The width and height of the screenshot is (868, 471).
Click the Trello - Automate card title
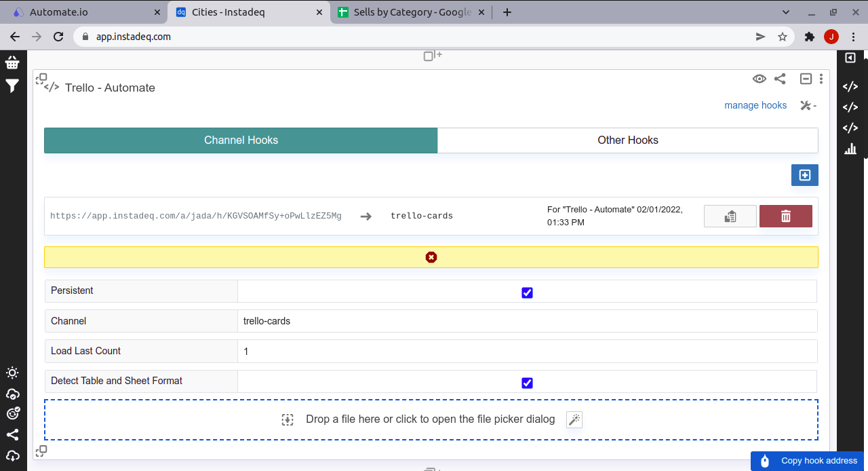(110, 88)
